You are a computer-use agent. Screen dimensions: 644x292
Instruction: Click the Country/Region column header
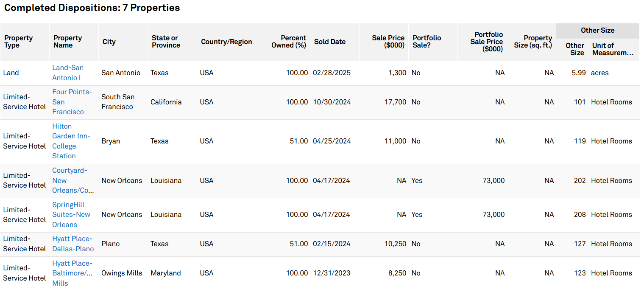(x=226, y=42)
